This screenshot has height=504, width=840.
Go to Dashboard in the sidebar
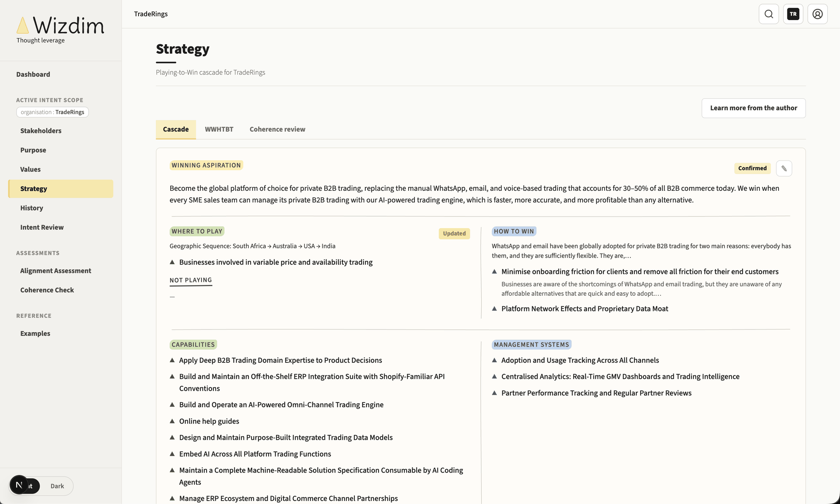[33, 74]
